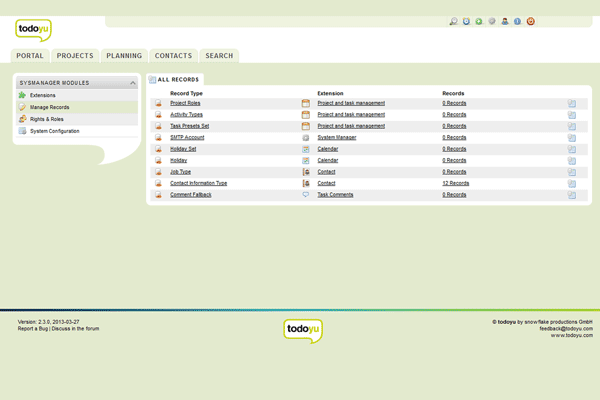Open System Configuration module
Screen dimensions: 600x400
(55, 131)
